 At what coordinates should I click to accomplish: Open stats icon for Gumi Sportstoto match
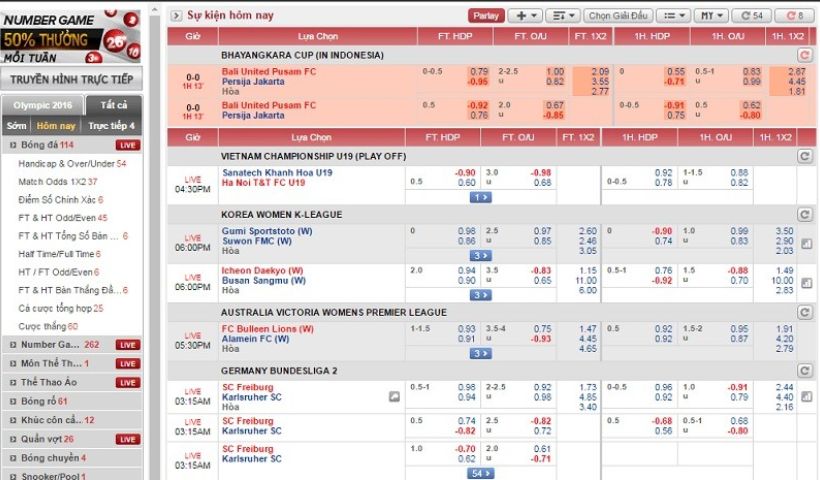click(806, 242)
